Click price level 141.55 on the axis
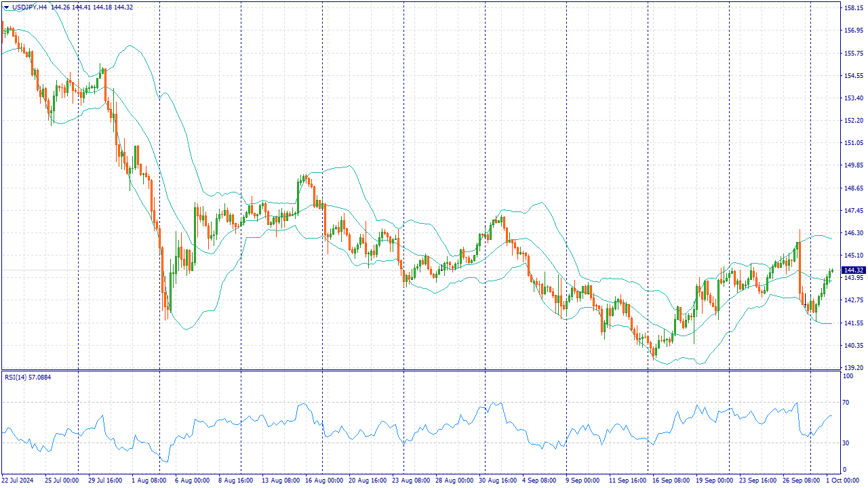Screen dimensions: 868x488 click(854, 323)
